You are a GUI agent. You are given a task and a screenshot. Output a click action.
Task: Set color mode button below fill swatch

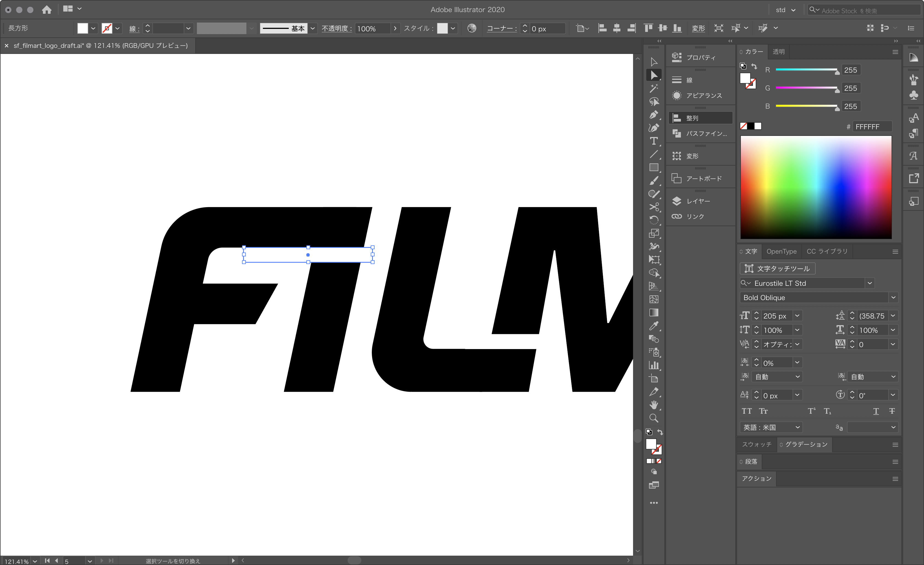click(649, 461)
